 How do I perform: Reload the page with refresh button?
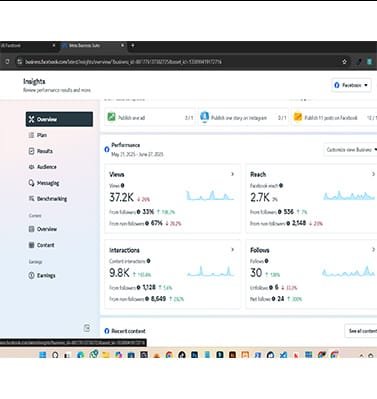coord(7,62)
